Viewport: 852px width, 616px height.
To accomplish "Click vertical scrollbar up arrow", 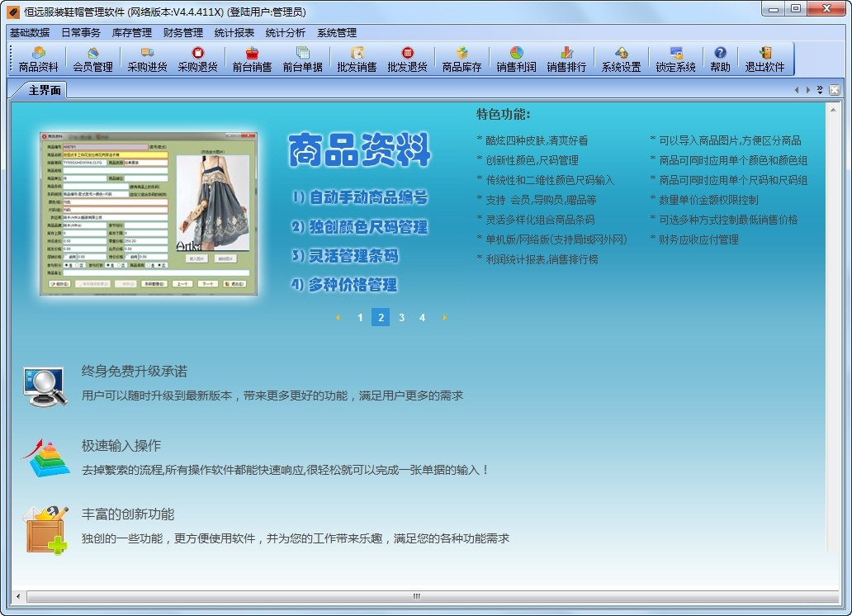I will tap(833, 110).
